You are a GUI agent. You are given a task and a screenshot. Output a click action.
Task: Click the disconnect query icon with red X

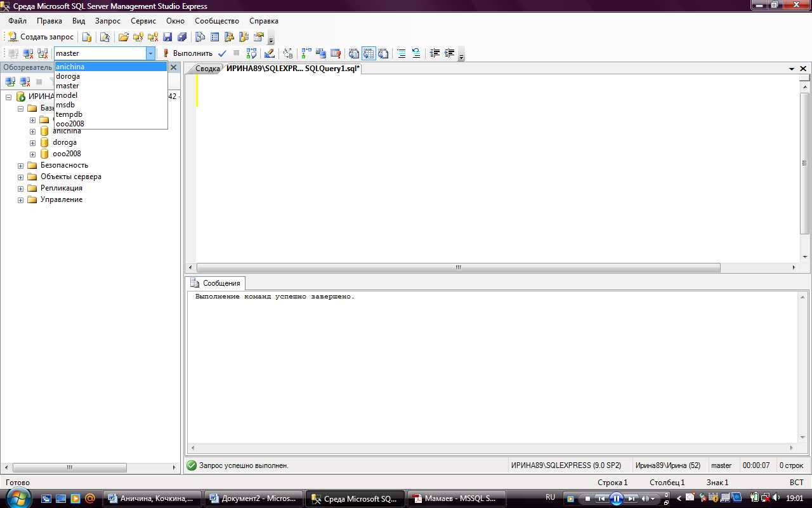[x=28, y=53]
